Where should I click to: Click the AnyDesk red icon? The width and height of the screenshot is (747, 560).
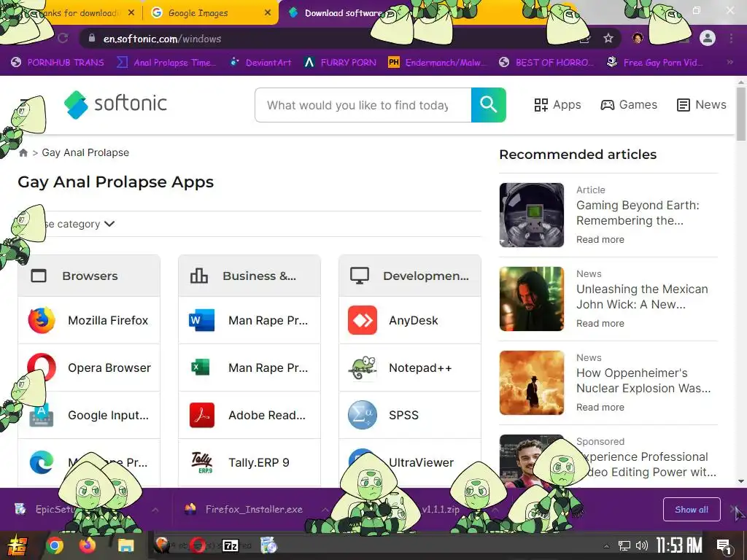tap(362, 320)
